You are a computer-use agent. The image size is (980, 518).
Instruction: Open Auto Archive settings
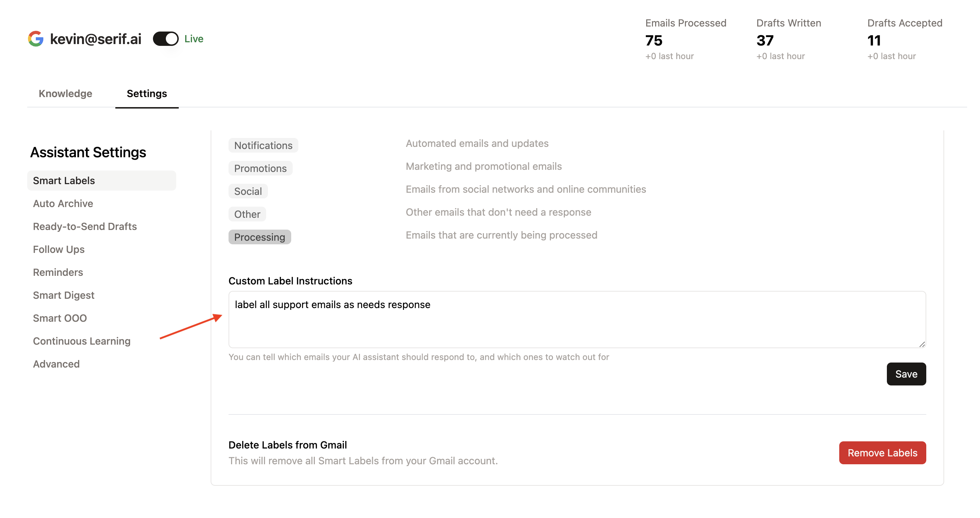point(63,203)
